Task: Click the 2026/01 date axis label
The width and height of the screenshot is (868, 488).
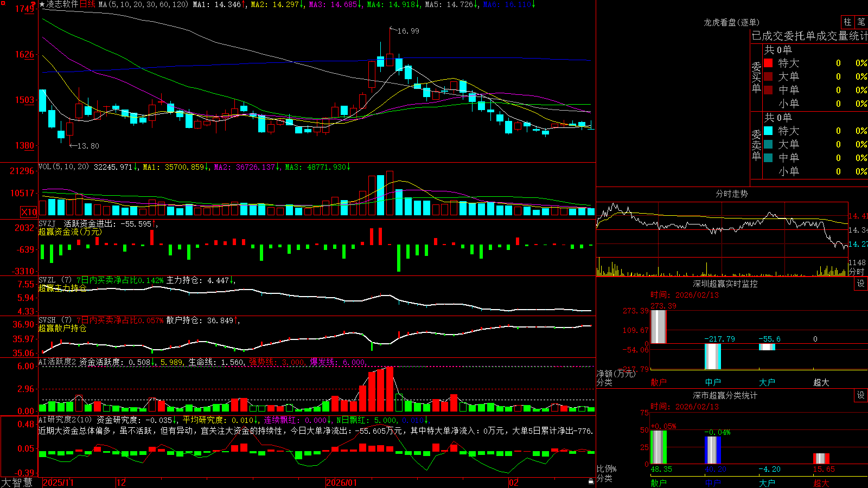Action: click(x=342, y=483)
